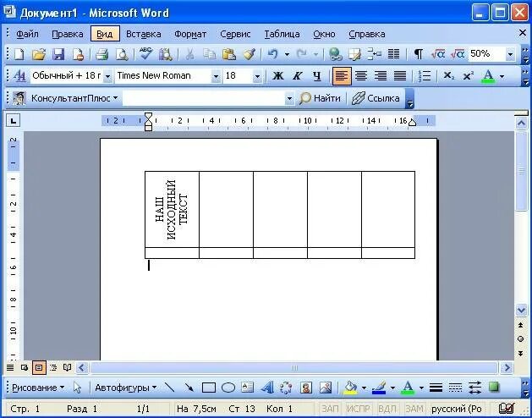
Task: Open Tables and Borders toolbar icon
Action: coord(354,54)
